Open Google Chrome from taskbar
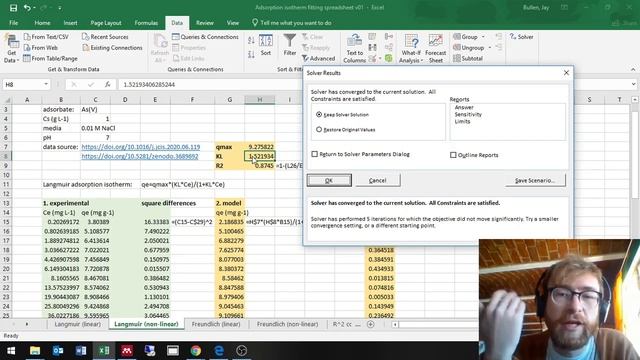640x360 pixels. tap(196, 351)
